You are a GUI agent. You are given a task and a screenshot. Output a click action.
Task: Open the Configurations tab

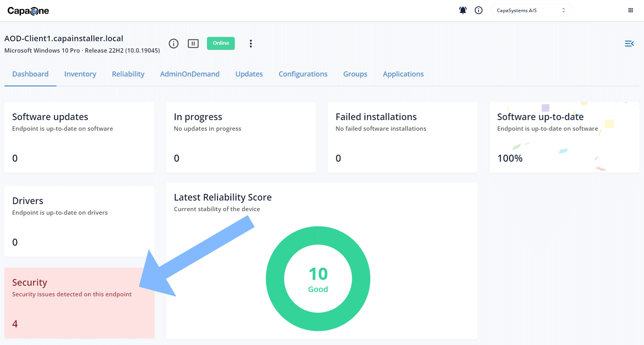(x=303, y=74)
